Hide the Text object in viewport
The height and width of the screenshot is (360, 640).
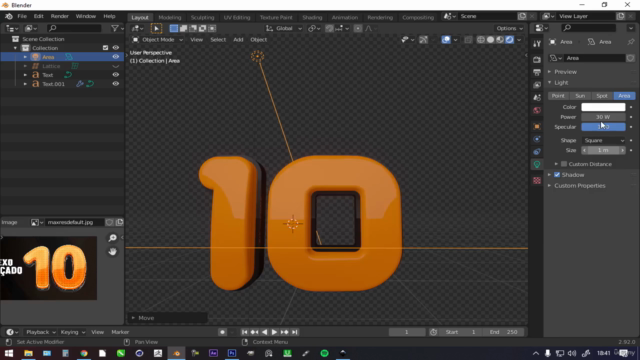(116, 75)
